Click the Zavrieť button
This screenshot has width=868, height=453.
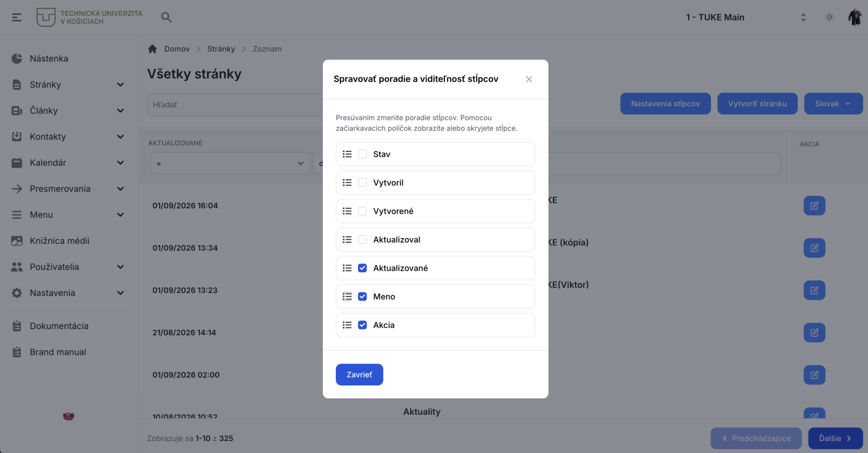point(360,374)
